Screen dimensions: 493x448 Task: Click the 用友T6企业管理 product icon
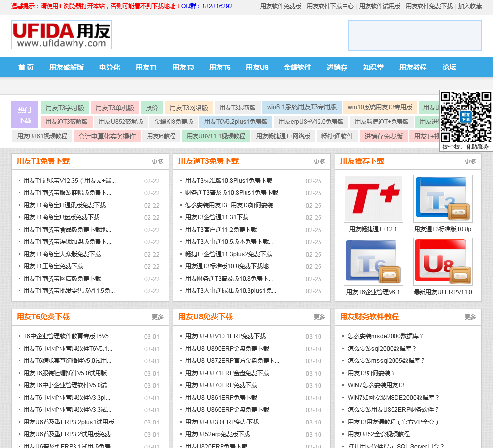[x=373, y=262]
